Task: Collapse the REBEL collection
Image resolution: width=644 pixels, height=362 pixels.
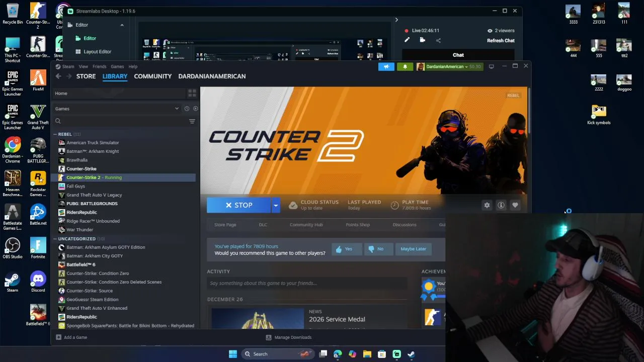Action: pyautogui.click(x=55, y=134)
